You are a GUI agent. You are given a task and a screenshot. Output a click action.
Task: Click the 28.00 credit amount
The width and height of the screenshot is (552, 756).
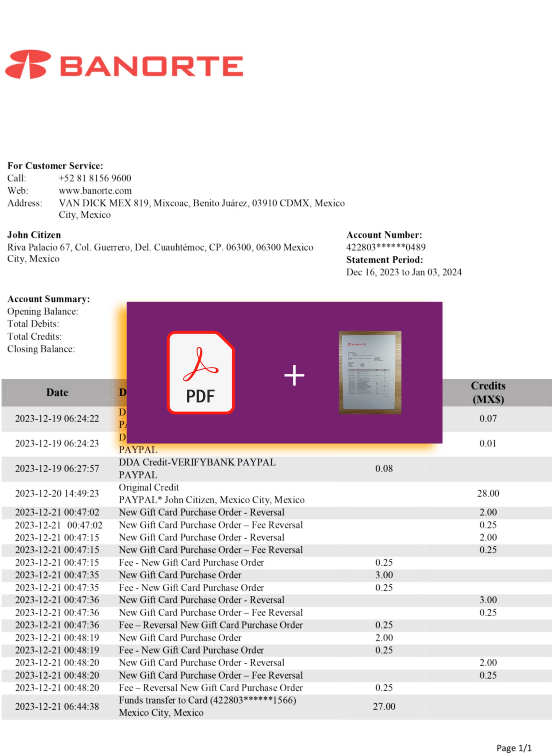click(488, 493)
